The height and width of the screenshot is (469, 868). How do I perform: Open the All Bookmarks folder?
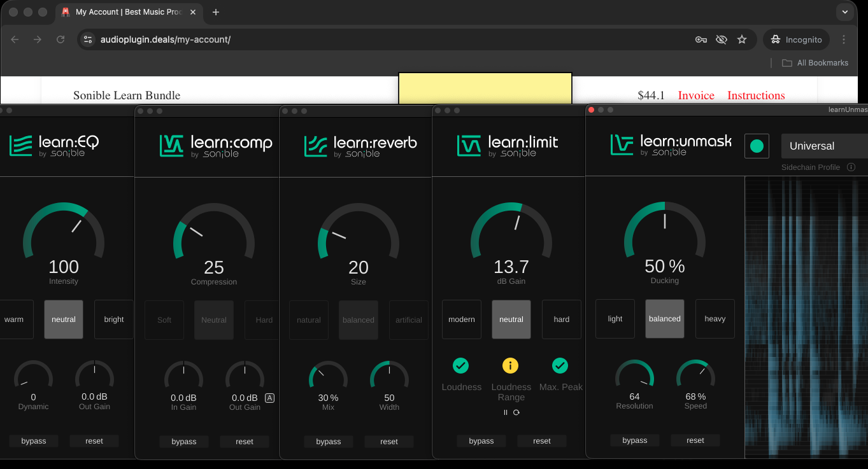[815, 63]
